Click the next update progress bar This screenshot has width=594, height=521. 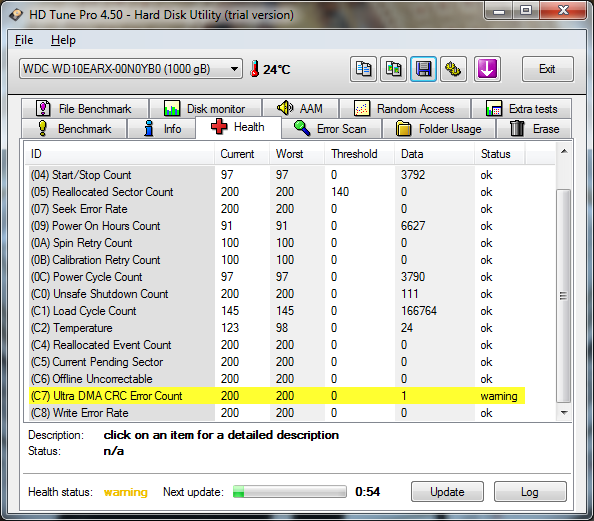pyautogui.click(x=290, y=492)
